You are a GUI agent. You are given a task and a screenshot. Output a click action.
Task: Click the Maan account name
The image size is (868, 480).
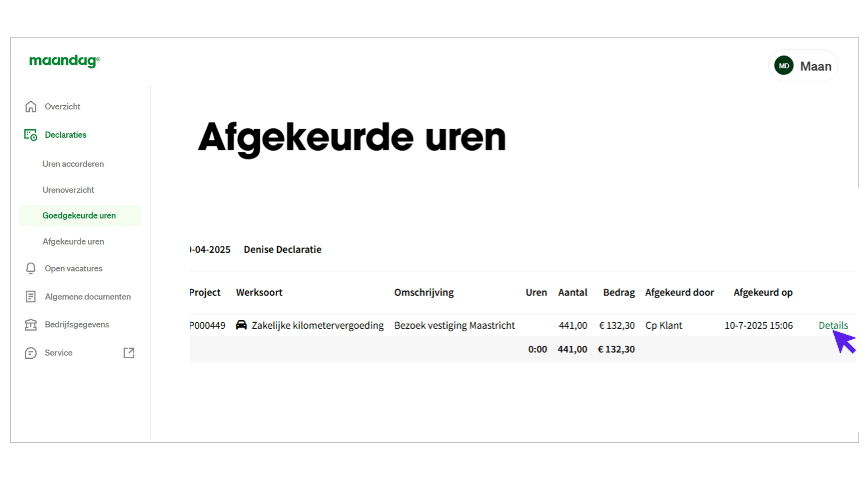coord(816,66)
